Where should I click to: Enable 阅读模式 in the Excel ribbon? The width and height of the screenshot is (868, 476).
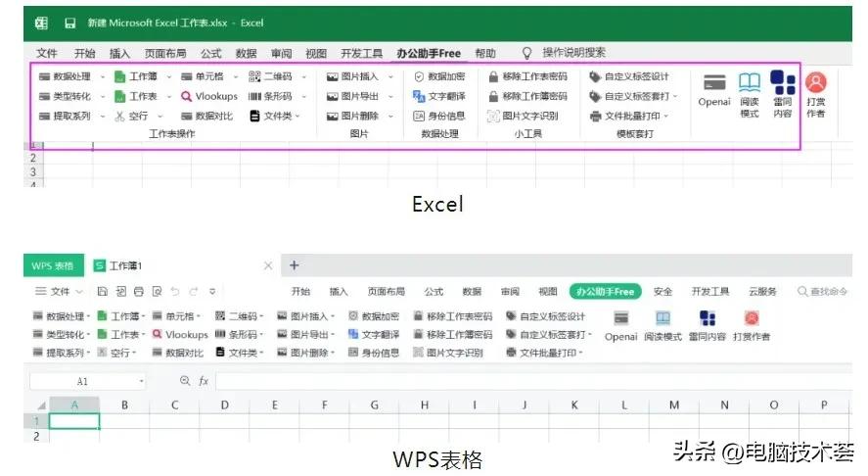(750, 95)
